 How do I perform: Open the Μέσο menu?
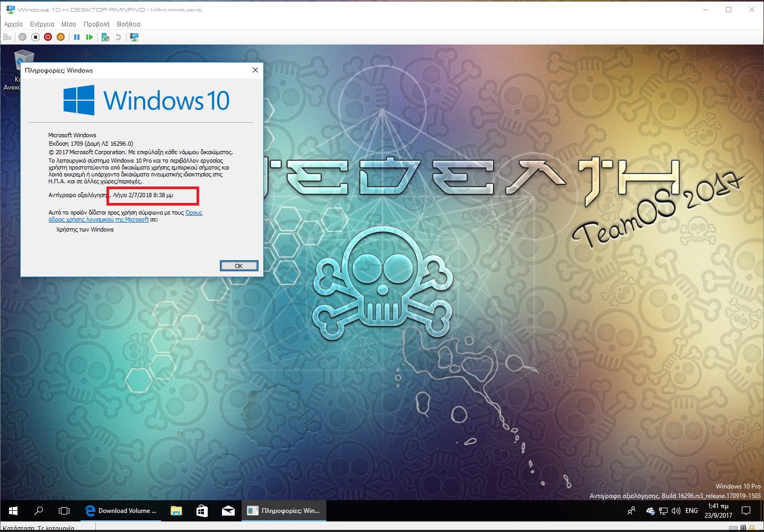coord(69,24)
